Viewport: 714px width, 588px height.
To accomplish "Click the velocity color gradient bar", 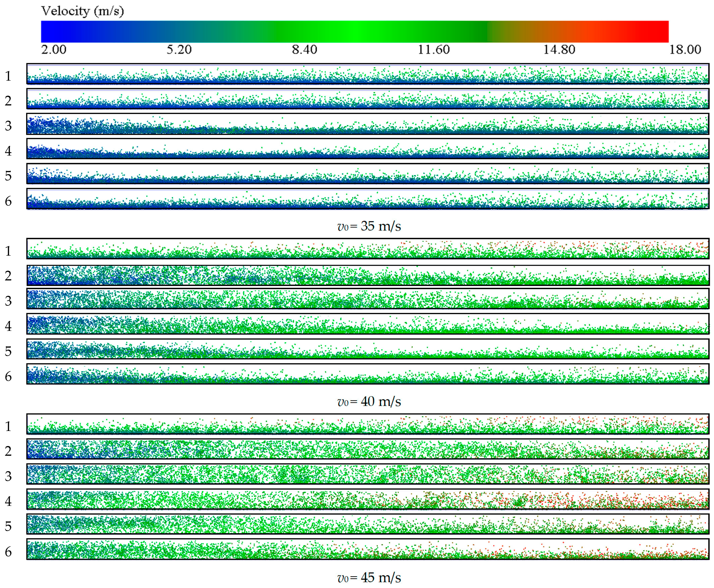I will click(x=354, y=32).
